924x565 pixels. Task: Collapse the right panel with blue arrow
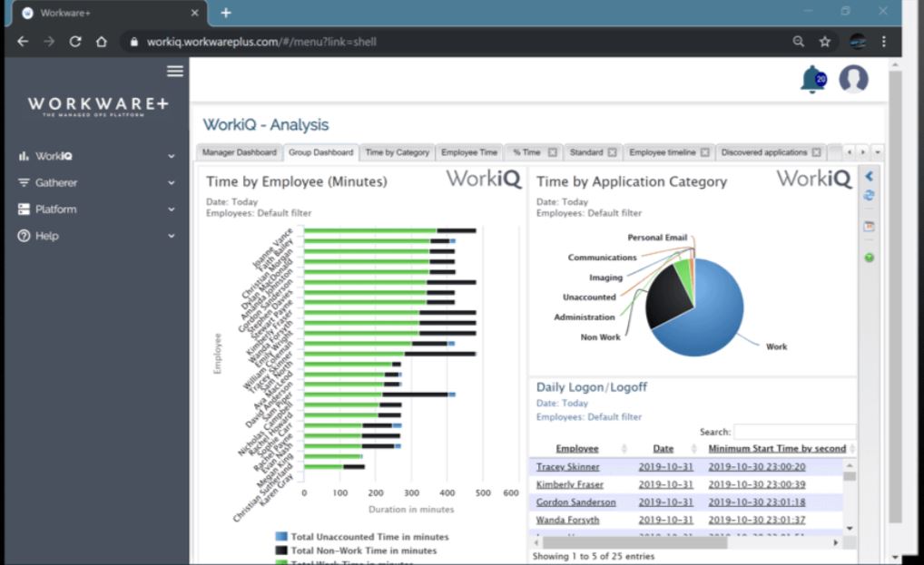coord(869,176)
